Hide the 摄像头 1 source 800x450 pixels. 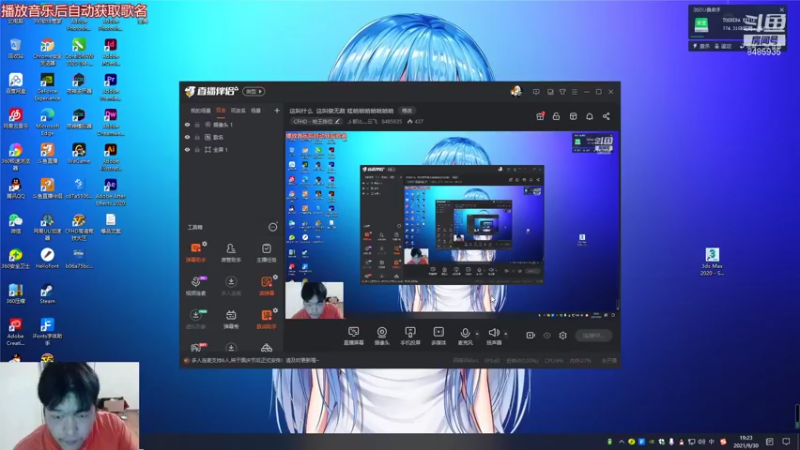tap(187, 124)
